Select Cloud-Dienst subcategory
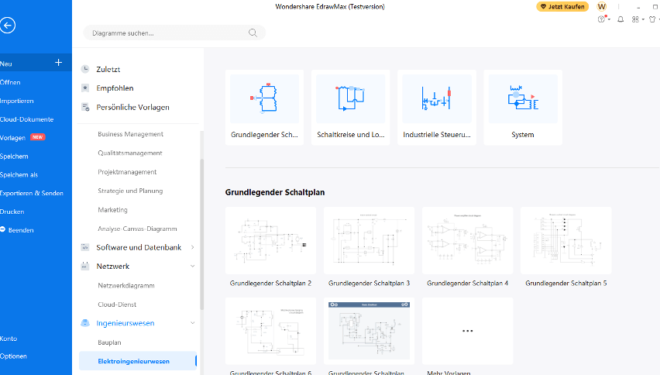This screenshot has height=375, width=660. (x=117, y=304)
